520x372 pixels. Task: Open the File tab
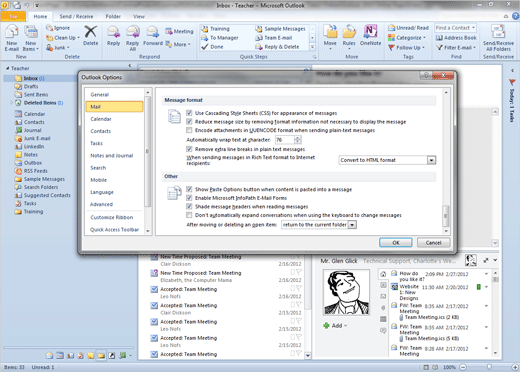[x=13, y=16]
